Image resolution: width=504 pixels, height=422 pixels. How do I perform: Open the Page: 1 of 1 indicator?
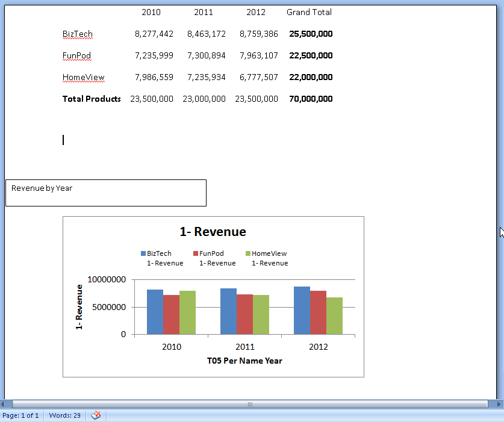(x=20, y=415)
